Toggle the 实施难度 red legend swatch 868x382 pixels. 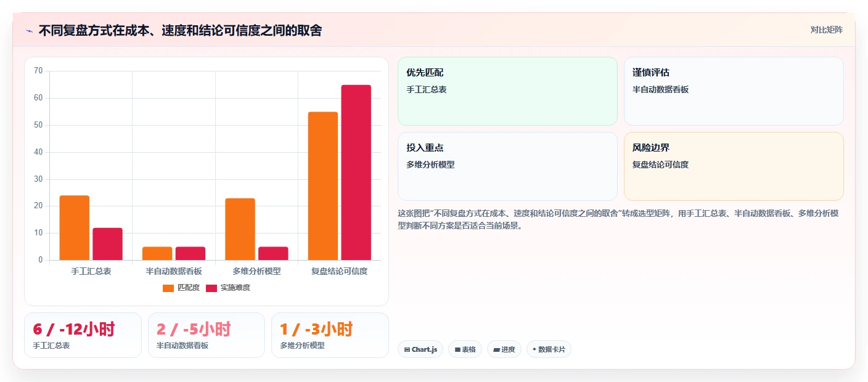[x=211, y=288]
